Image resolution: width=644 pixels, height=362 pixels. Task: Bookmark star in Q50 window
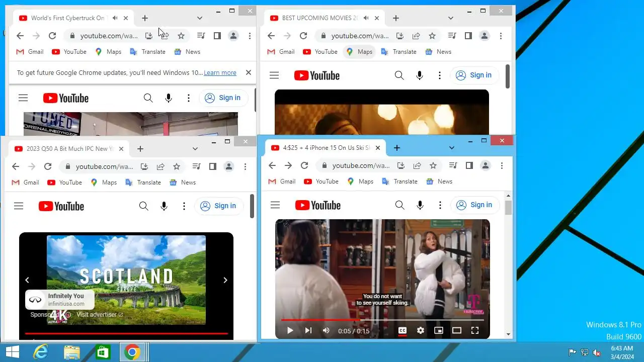point(177,166)
